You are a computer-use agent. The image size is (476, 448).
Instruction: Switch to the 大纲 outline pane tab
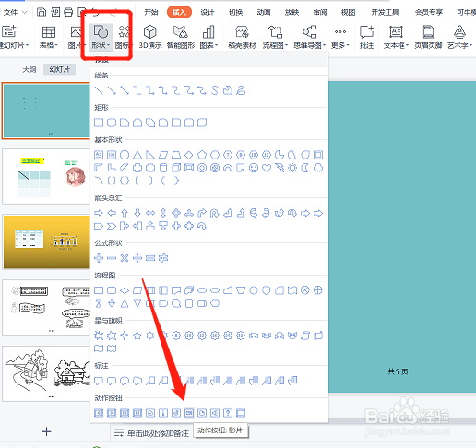click(30, 69)
